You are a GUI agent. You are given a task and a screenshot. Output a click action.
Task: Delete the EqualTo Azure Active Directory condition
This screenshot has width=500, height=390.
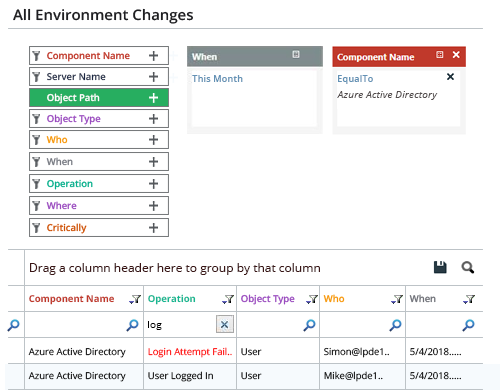(x=450, y=77)
